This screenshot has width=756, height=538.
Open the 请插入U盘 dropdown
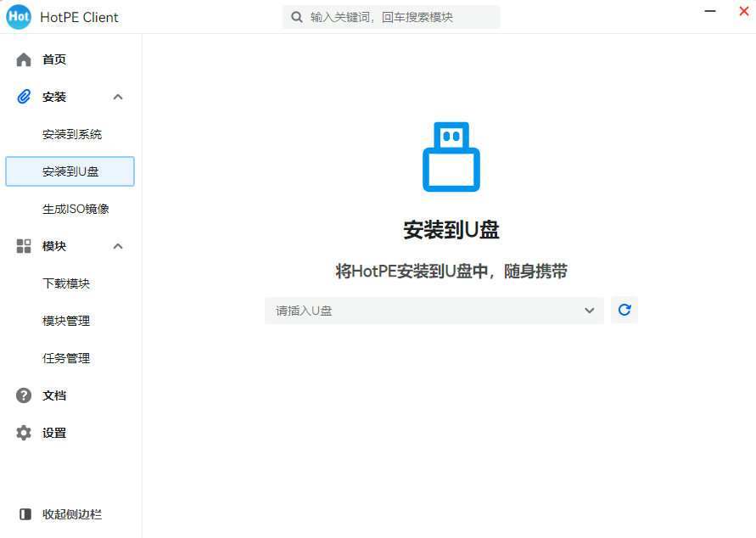[x=434, y=311]
